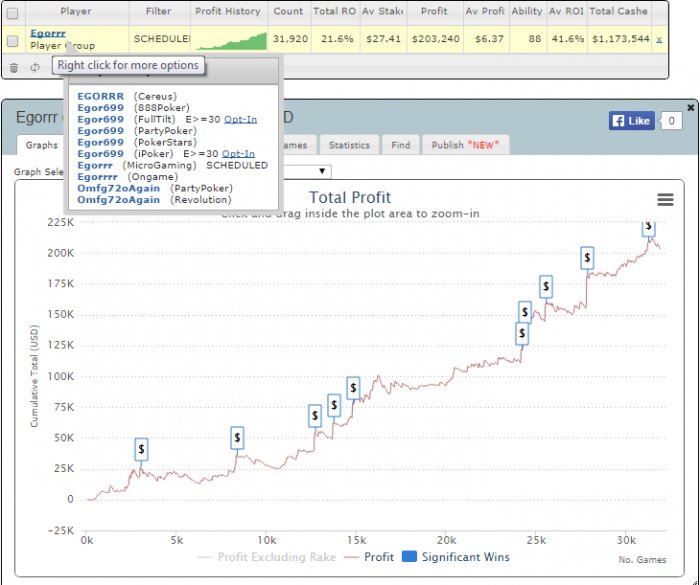Open the Publish NEW tab
700x585 pixels.
click(x=465, y=145)
